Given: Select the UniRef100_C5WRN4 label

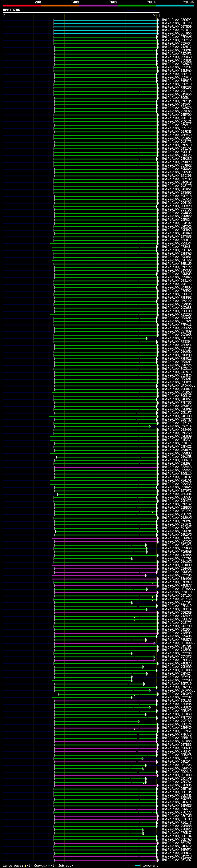Looking at the screenshot, I should tap(177, 50).
